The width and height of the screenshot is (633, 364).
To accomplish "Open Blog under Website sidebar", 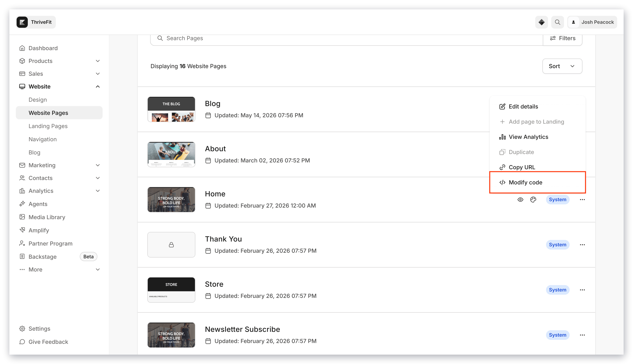I will tap(34, 152).
